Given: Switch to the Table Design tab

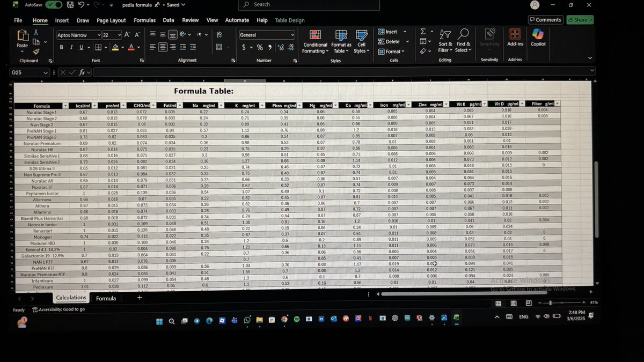Looking at the screenshot, I should point(290,20).
